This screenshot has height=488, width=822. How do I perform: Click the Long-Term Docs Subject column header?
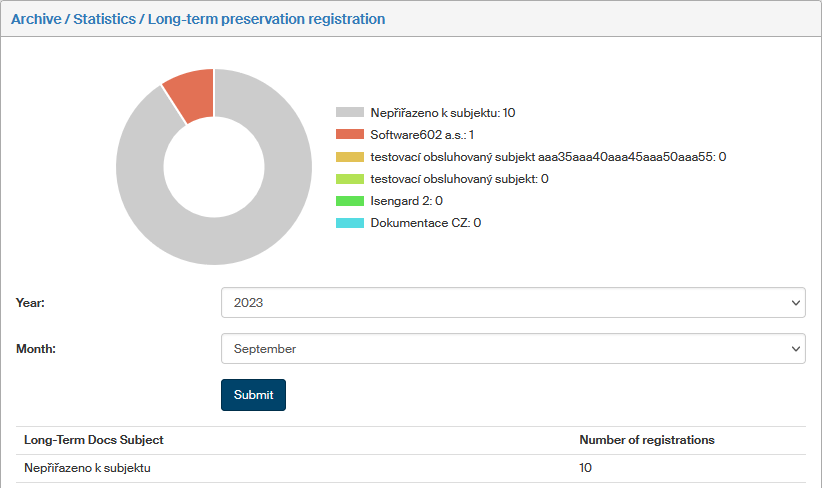(x=94, y=440)
